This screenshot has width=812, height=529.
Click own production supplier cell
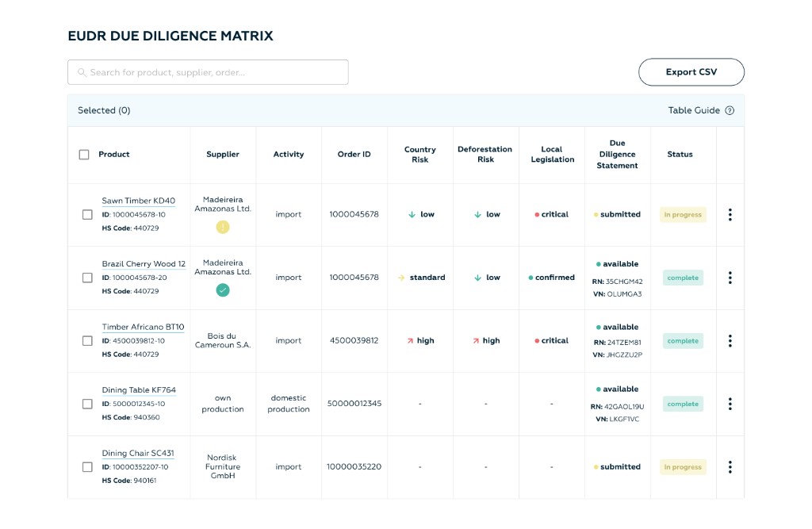coord(223,404)
